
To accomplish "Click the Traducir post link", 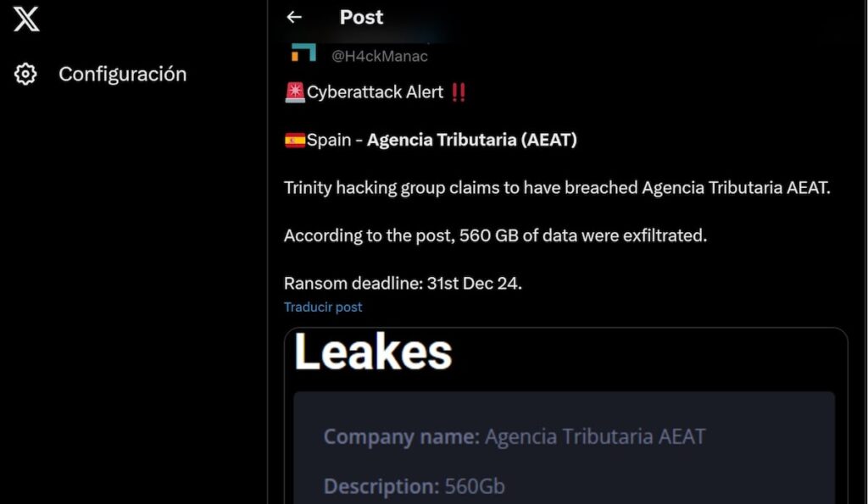I will [323, 307].
